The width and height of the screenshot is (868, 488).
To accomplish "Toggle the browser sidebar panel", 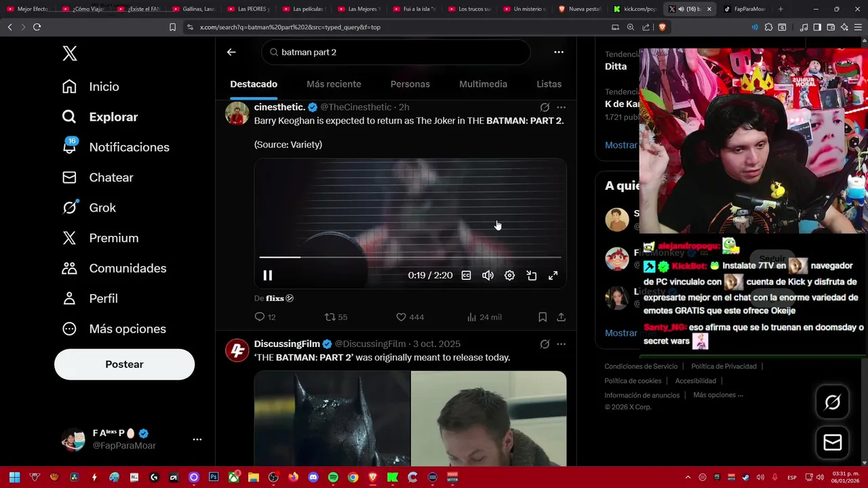I will pos(817,27).
